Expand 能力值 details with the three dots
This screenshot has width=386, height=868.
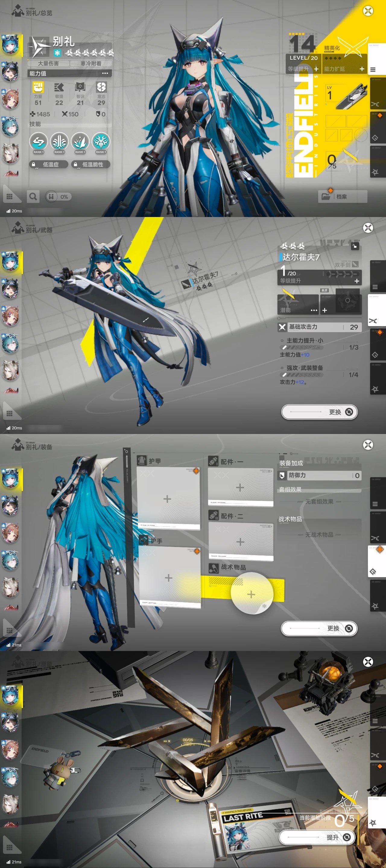[105, 73]
